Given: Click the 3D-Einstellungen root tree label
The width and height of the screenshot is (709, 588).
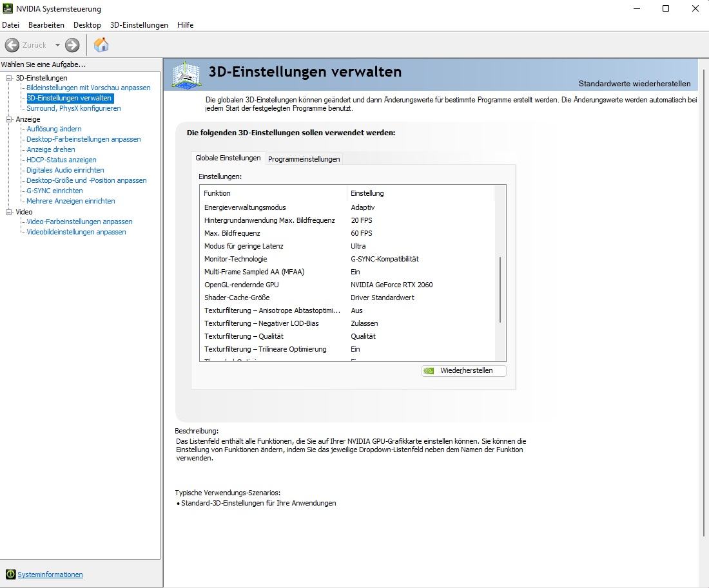Looking at the screenshot, I should [42, 78].
